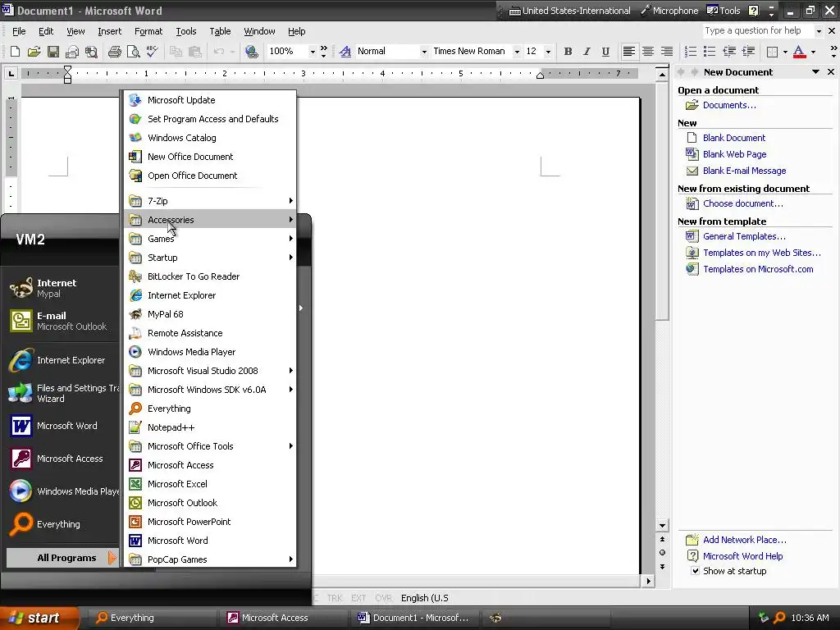The width and height of the screenshot is (840, 630).
Task: Open the Insert menu
Action: coord(109,31)
